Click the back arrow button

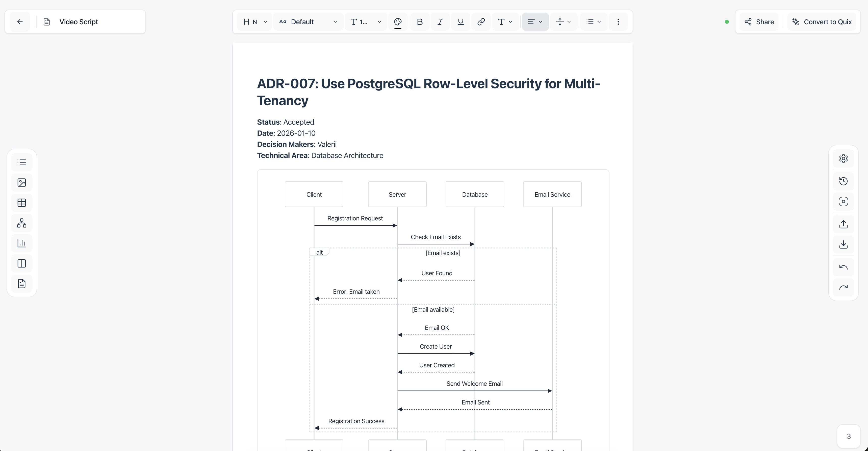[x=20, y=22]
